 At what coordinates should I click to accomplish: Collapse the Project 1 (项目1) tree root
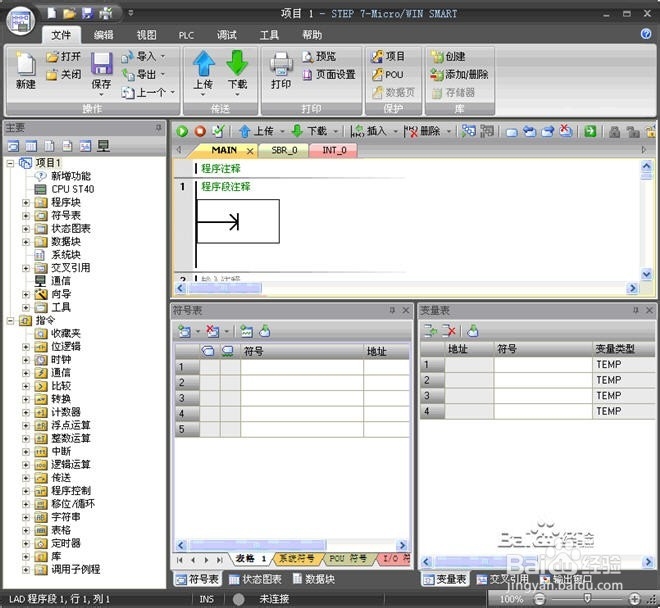[x=10, y=163]
